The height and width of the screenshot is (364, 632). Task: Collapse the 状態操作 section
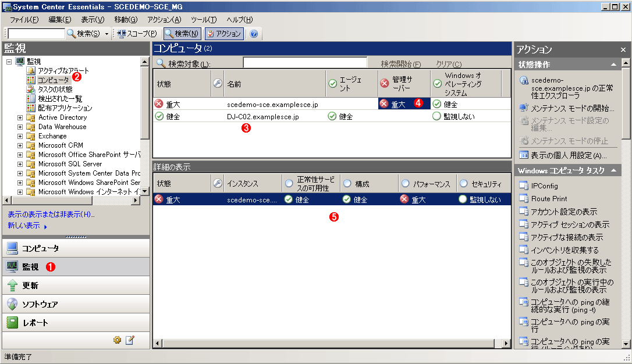[613, 65]
